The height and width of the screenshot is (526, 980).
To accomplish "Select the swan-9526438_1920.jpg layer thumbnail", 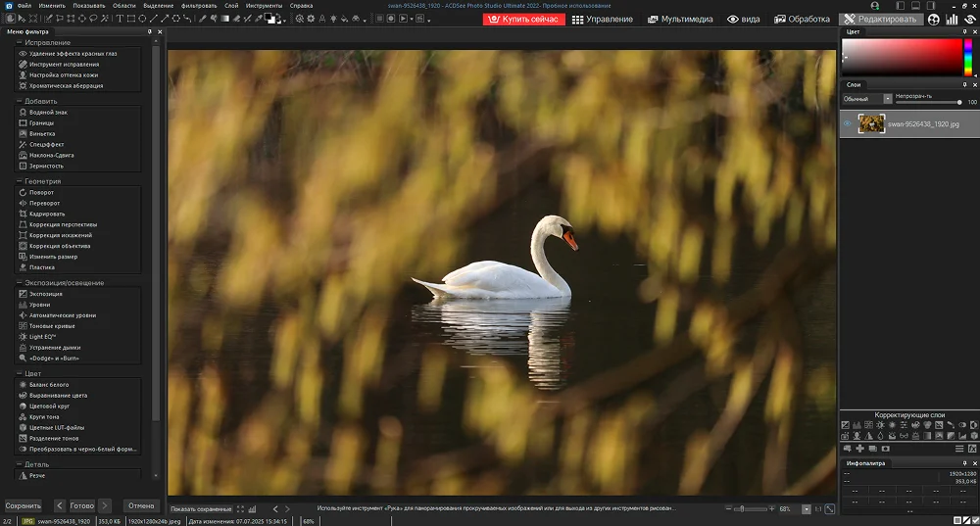I will tap(871, 123).
